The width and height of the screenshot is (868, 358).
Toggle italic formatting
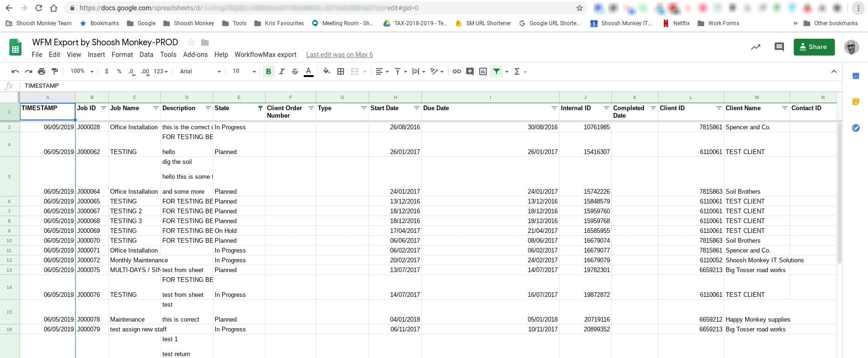[281, 71]
